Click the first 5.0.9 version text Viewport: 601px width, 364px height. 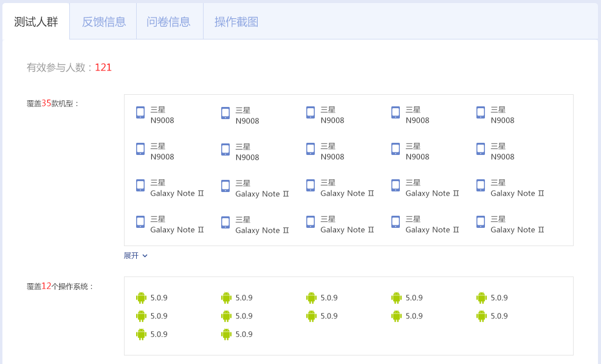pyautogui.click(x=159, y=298)
